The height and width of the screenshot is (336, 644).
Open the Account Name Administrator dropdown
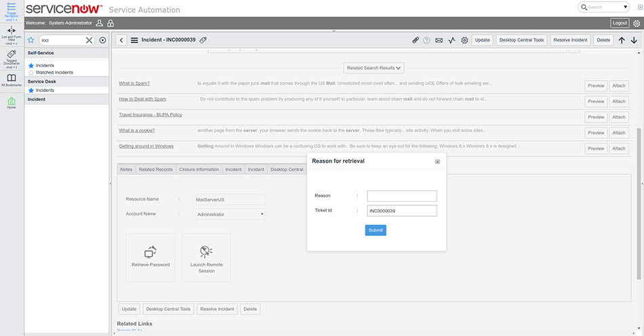(x=230, y=214)
